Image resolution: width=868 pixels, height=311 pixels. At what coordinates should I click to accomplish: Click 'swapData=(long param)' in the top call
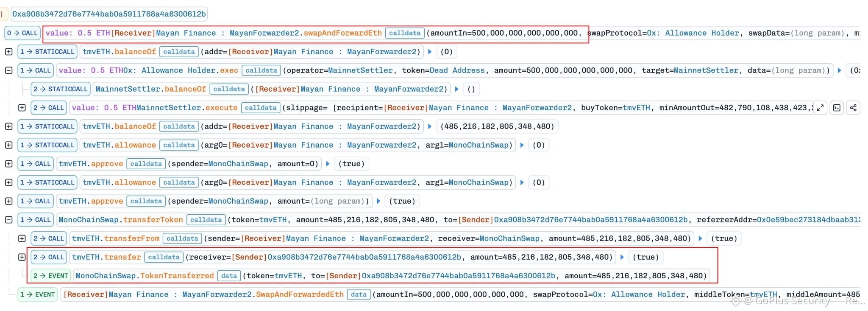click(797, 33)
